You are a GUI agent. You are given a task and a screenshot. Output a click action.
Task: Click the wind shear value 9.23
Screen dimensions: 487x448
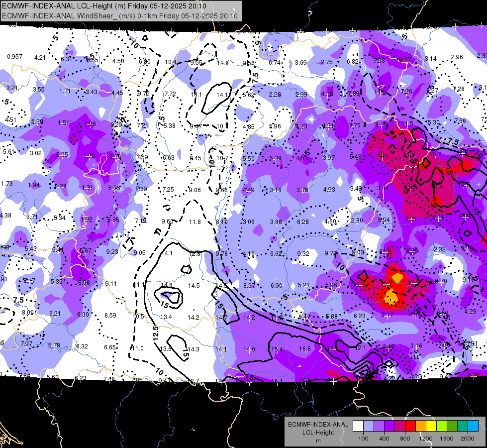pos(112,252)
